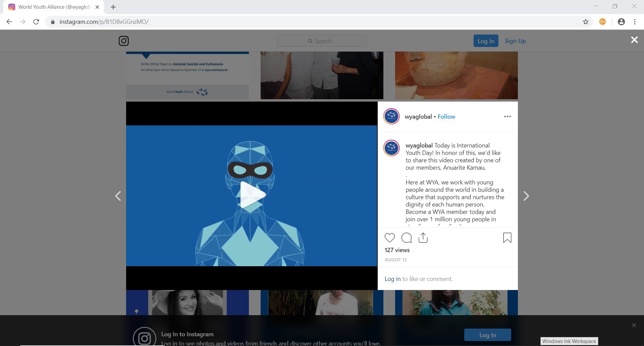Go to the previous post arrow
644x346 pixels.
point(118,196)
